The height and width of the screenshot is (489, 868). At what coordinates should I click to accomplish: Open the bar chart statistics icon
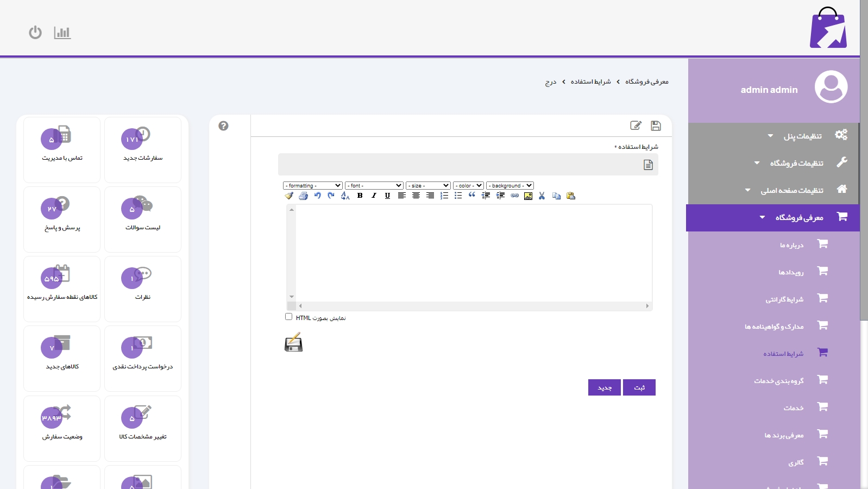[62, 33]
